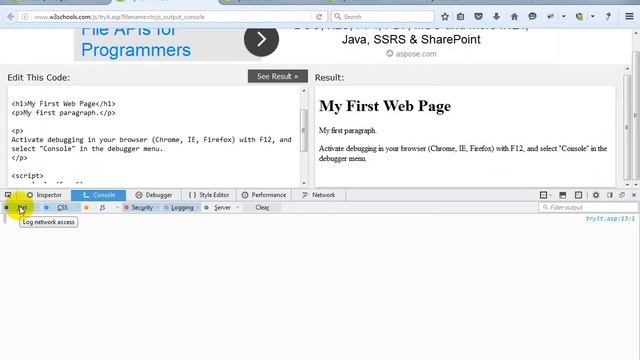Toggle the Logging console filter
This screenshot has width=640, height=360.
point(180,208)
